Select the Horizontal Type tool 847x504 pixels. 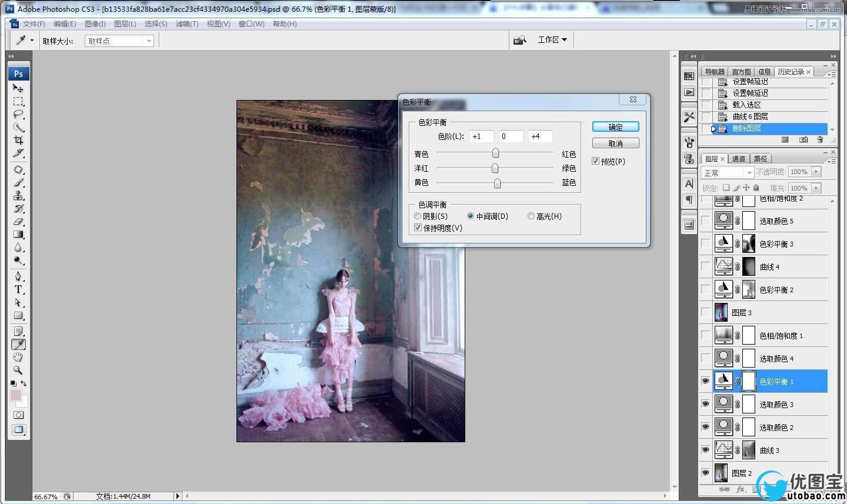click(x=18, y=289)
